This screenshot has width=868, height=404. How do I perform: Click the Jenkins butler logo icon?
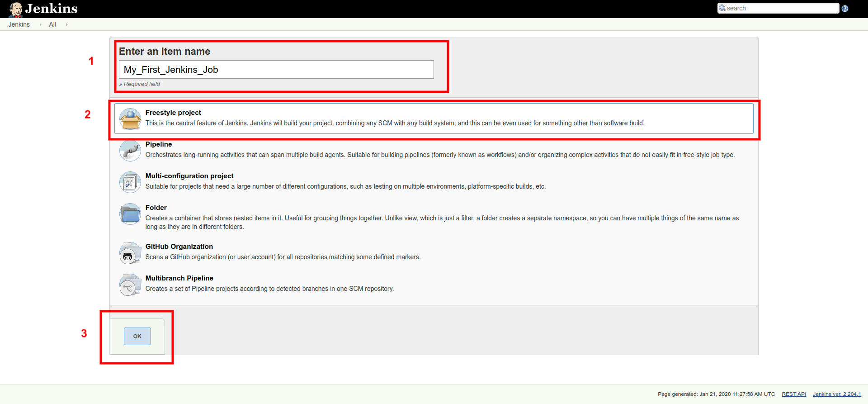click(x=16, y=9)
